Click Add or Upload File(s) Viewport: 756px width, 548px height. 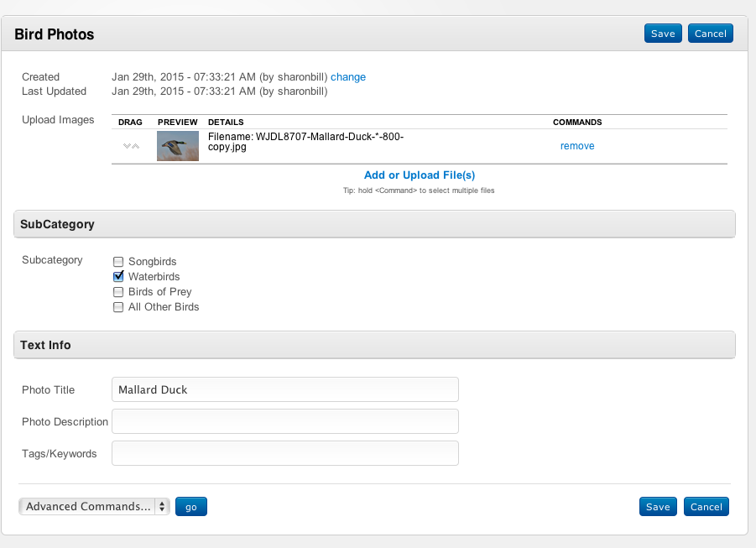click(x=420, y=175)
